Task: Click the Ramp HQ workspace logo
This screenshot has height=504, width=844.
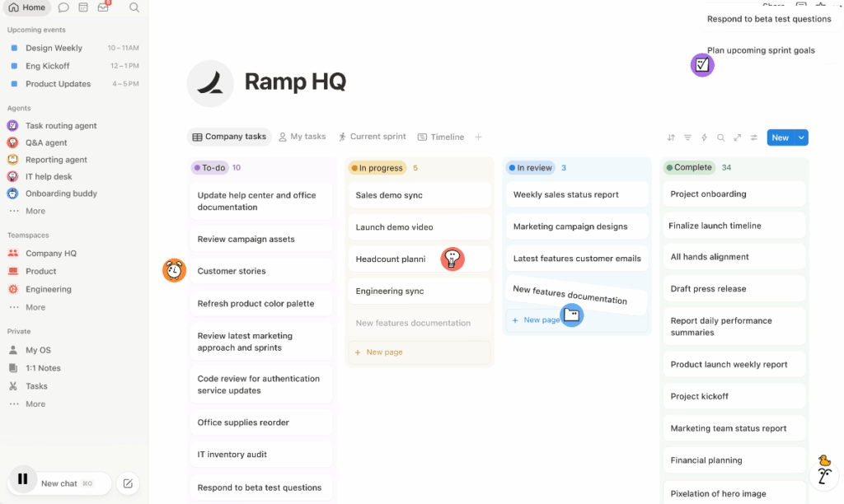Action: 210,83
